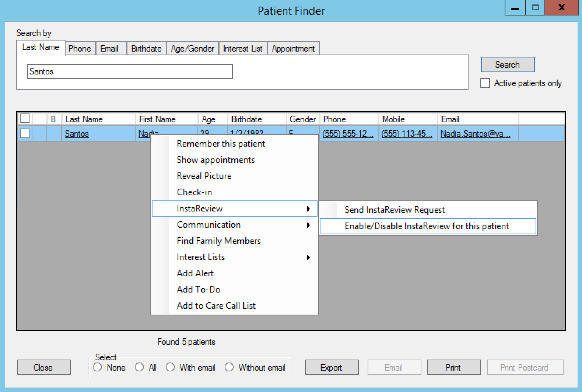Viewport: 582px width, 392px height.
Task: Click the Print Postcard button
Action: tap(525, 367)
